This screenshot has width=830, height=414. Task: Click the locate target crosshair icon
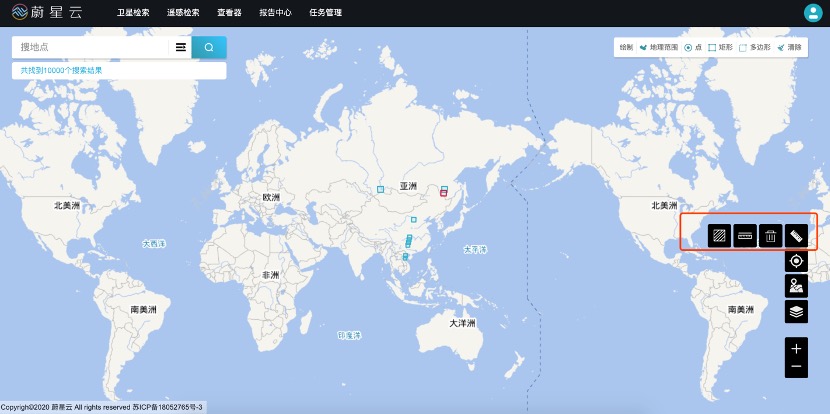pos(796,261)
